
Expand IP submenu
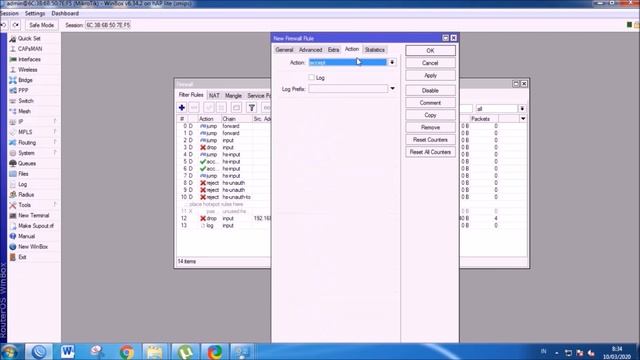pyautogui.click(x=21, y=122)
